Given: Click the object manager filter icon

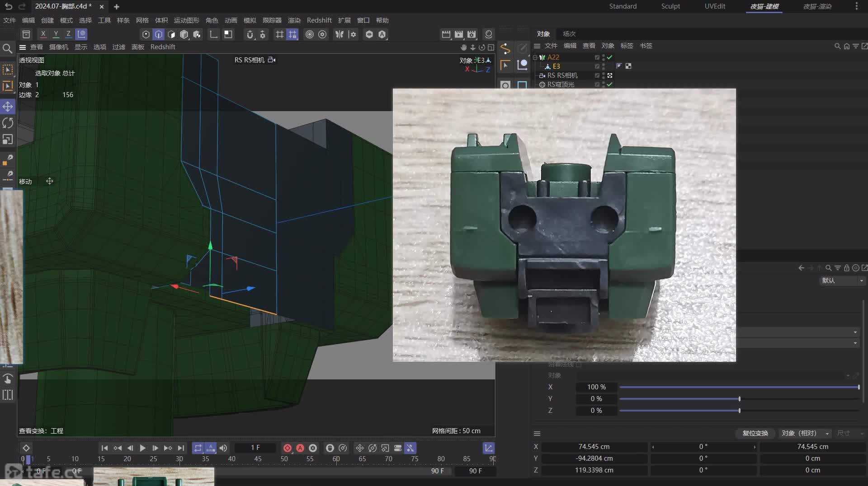Looking at the screenshot, I should pos(856,46).
